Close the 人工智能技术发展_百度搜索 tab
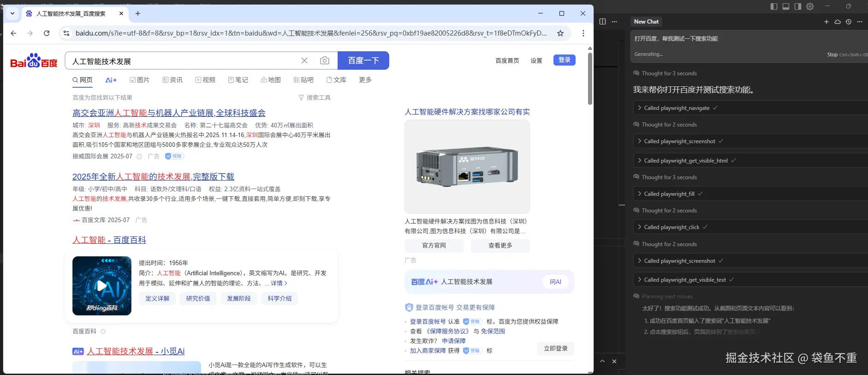The width and height of the screenshot is (868, 375). coord(121,13)
